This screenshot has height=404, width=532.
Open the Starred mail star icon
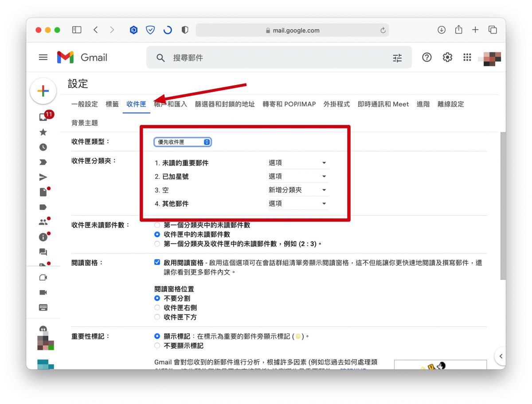[43, 132]
